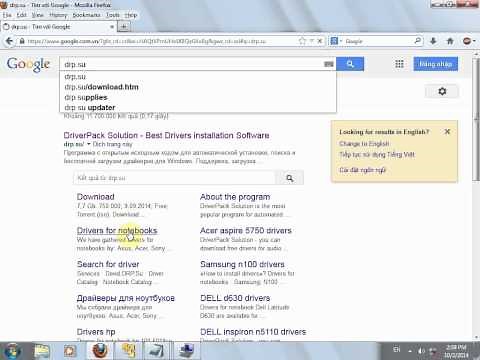Close the drp.su Google tab
Screen dimensions: 480x360
tap(112, 26)
